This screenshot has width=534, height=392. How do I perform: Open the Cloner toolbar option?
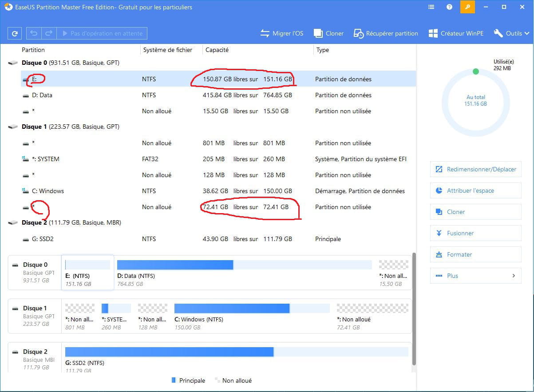(329, 33)
